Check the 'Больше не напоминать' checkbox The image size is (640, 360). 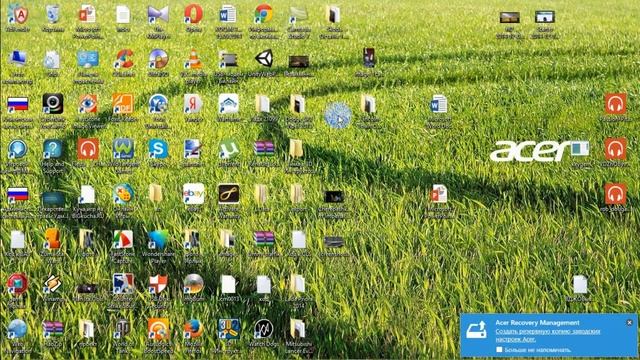coord(499,350)
